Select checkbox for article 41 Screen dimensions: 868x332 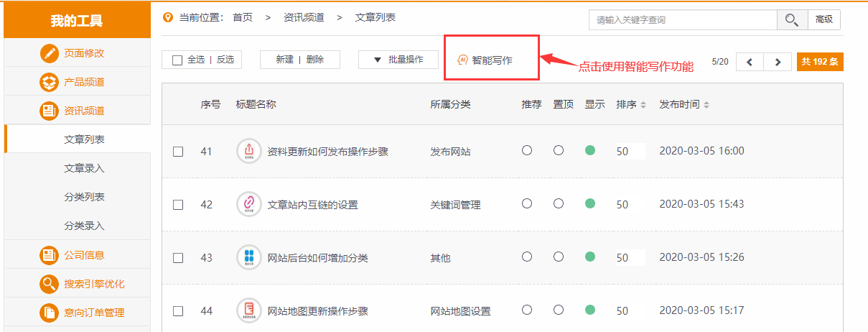[178, 152]
